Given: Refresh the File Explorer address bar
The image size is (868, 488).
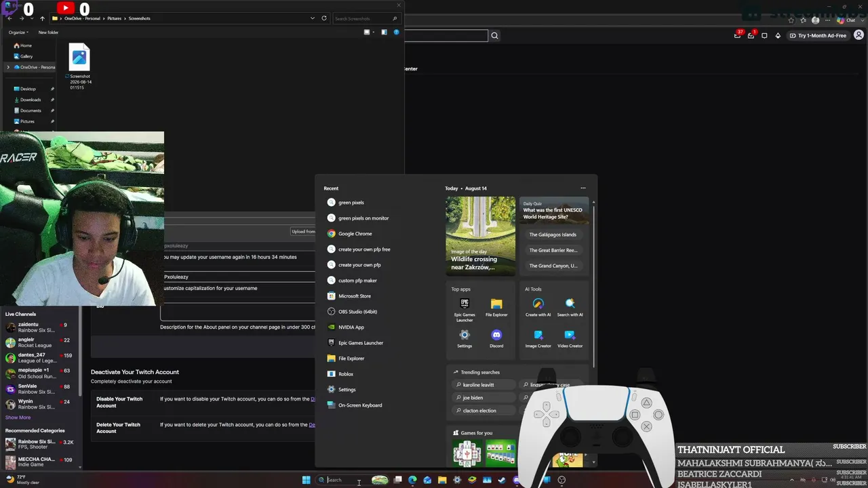Looking at the screenshot, I should [x=324, y=18].
